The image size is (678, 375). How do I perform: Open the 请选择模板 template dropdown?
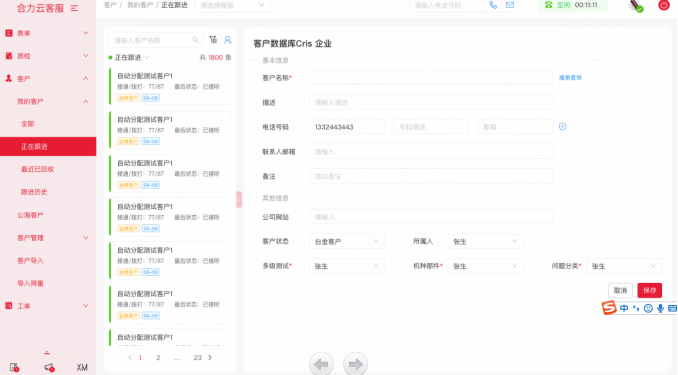click(x=232, y=5)
